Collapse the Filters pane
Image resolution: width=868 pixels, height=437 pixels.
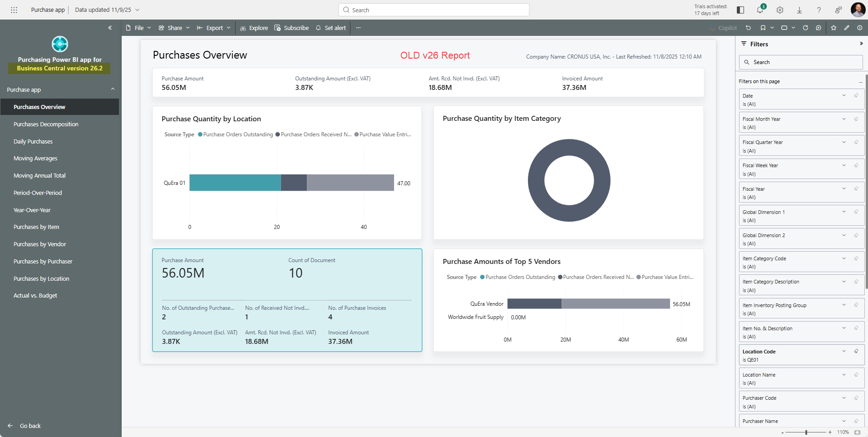861,44
